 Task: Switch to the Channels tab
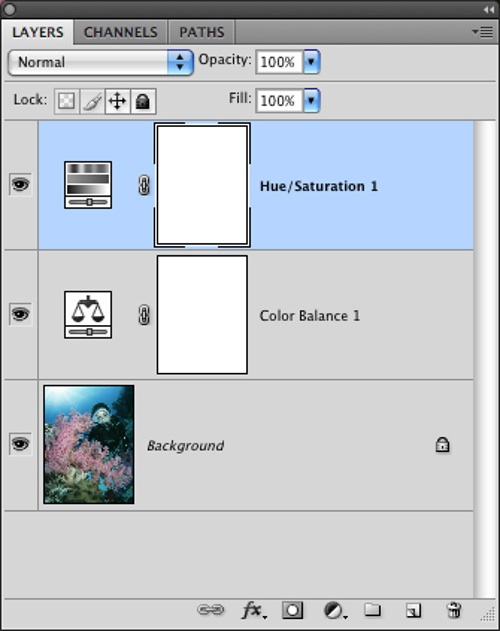[x=120, y=32]
